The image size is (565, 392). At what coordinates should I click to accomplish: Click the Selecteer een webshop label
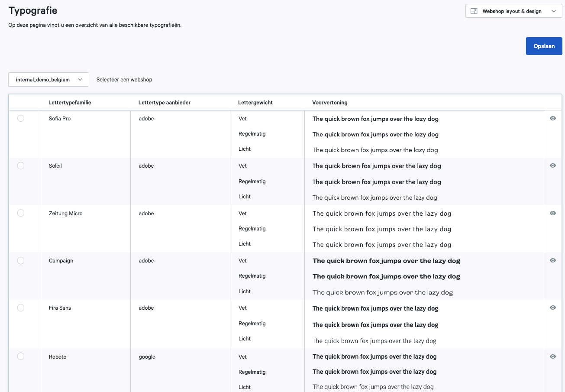(x=124, y=80)
